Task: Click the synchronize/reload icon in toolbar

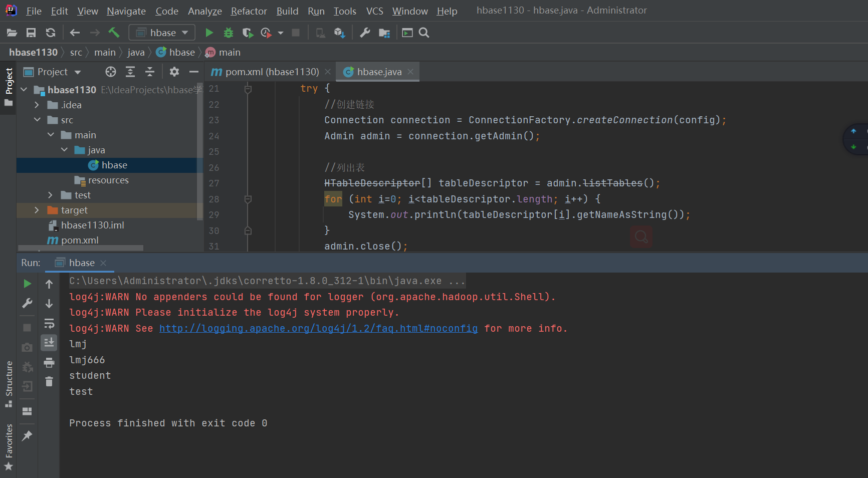Action: click(51, 33)
